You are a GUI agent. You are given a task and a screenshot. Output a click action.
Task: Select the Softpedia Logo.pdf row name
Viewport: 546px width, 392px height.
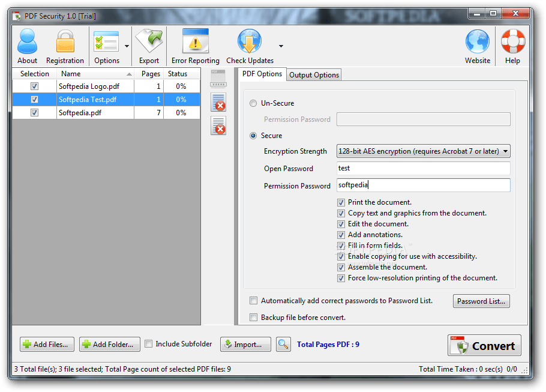tap(89, 86)
